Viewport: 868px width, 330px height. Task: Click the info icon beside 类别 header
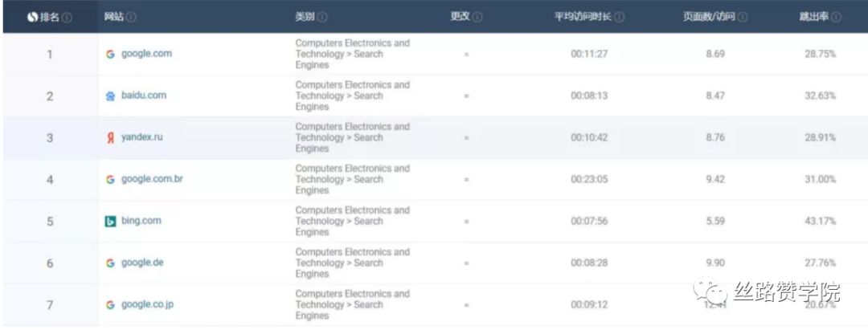pos(322,17)
